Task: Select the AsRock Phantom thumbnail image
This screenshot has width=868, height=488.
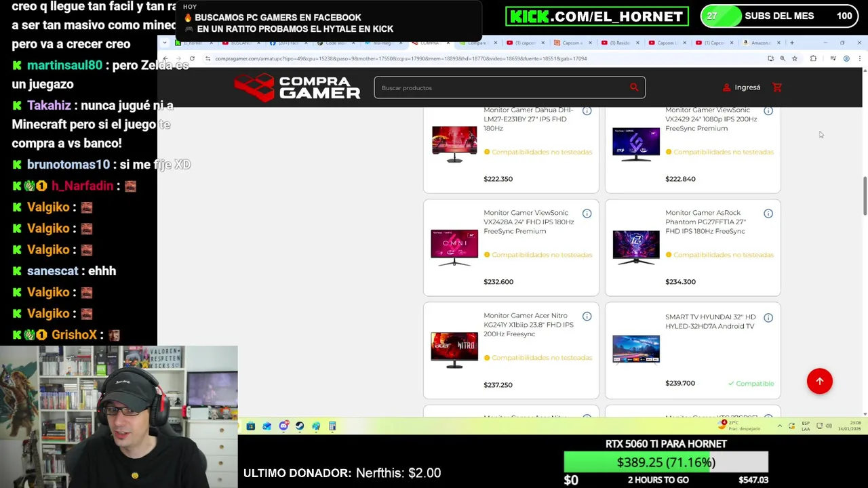Action: click(636, 247)
